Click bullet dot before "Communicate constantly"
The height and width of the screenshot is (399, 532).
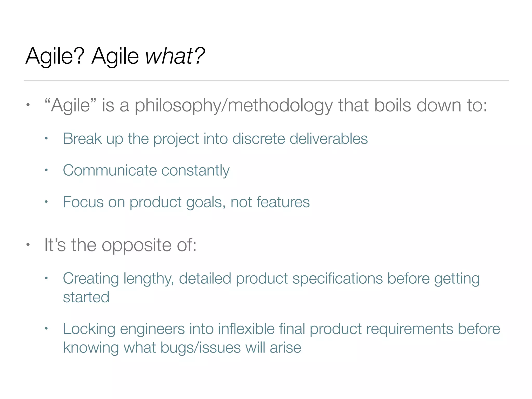[46, 170]
